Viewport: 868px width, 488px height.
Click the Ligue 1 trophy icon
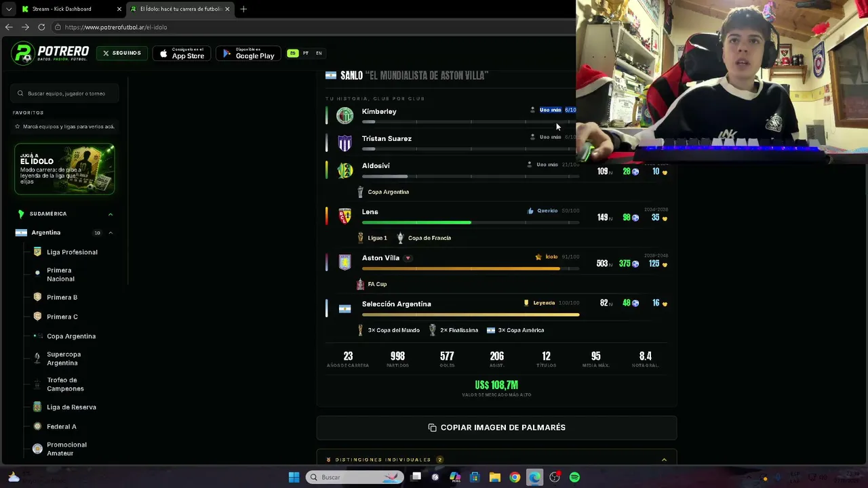[x=360, y=238]
